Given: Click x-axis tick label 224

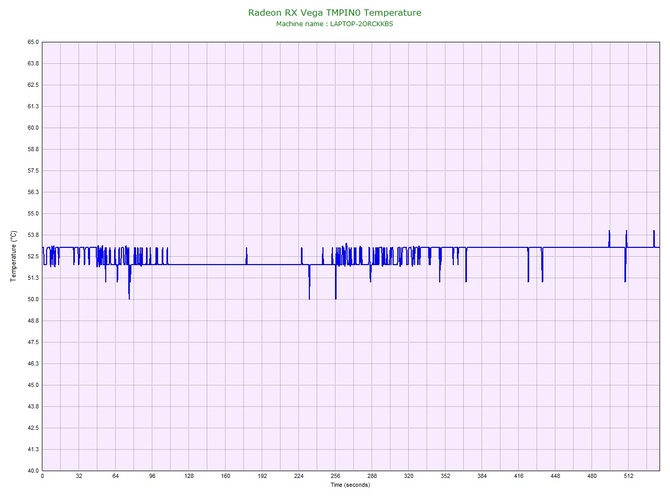Looking at the screenshot, I should pos(299,476).
